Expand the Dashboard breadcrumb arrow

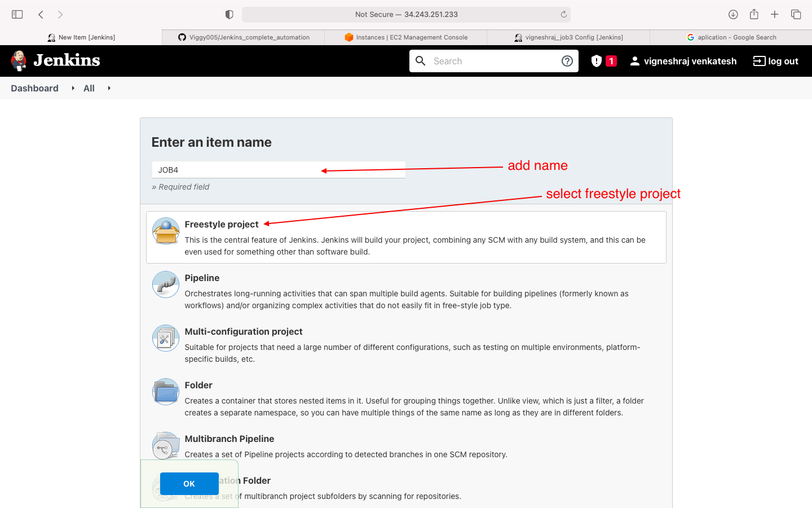tap(73, 88)
